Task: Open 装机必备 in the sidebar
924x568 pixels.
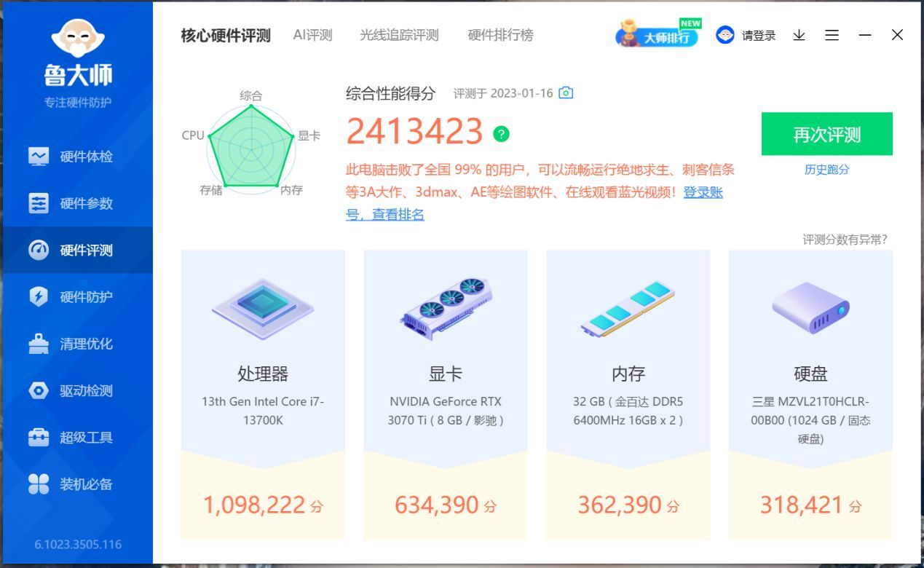Action: tap(76, 484)
